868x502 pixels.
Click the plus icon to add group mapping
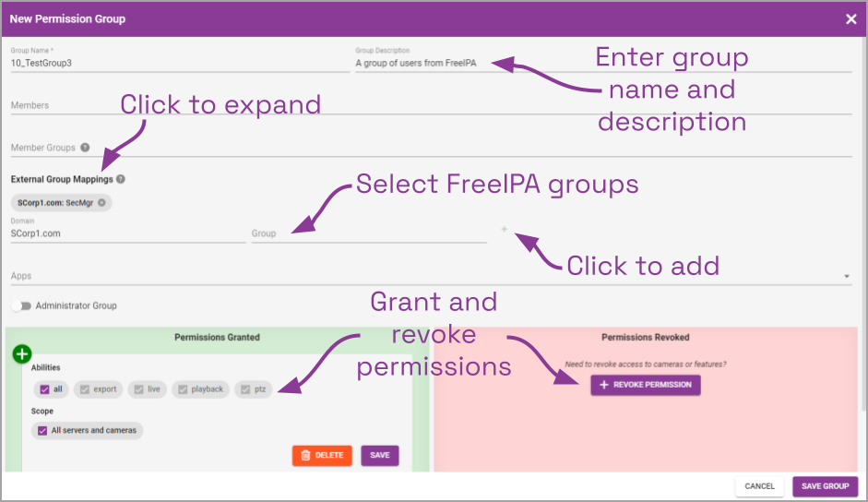504,229
